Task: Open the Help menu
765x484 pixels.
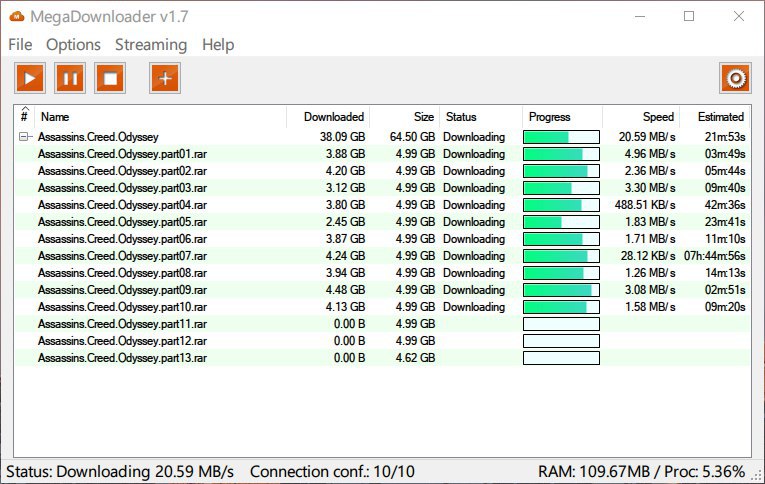Action: [x=217, y=45]
